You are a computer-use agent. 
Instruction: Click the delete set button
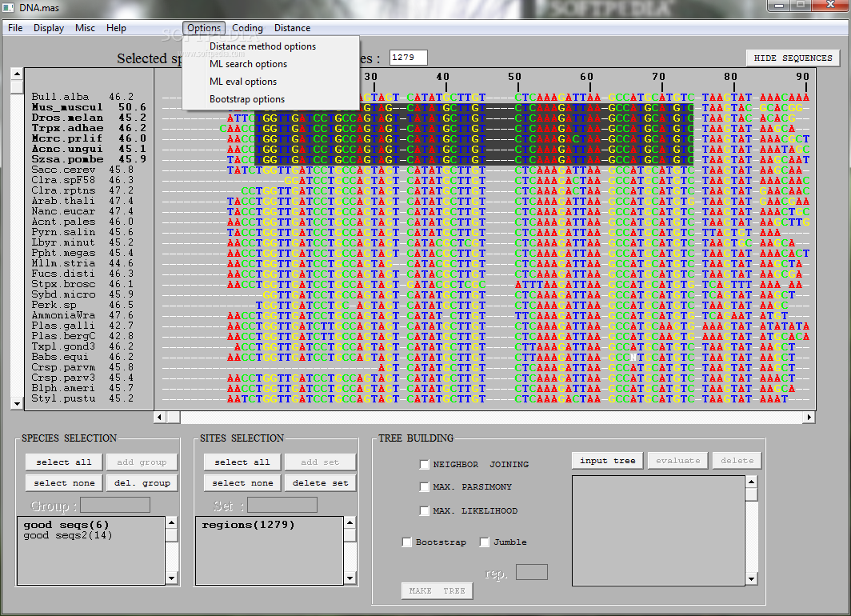(320, 482)
